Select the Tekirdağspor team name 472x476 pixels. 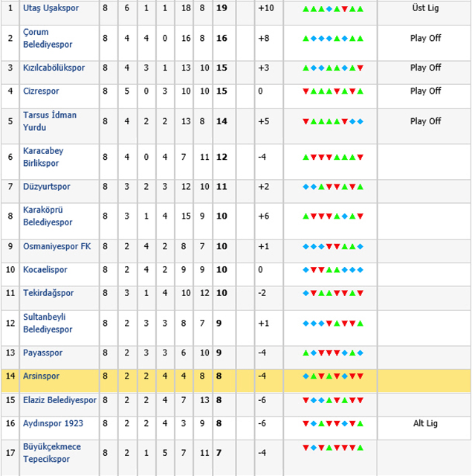pos(48,293)
